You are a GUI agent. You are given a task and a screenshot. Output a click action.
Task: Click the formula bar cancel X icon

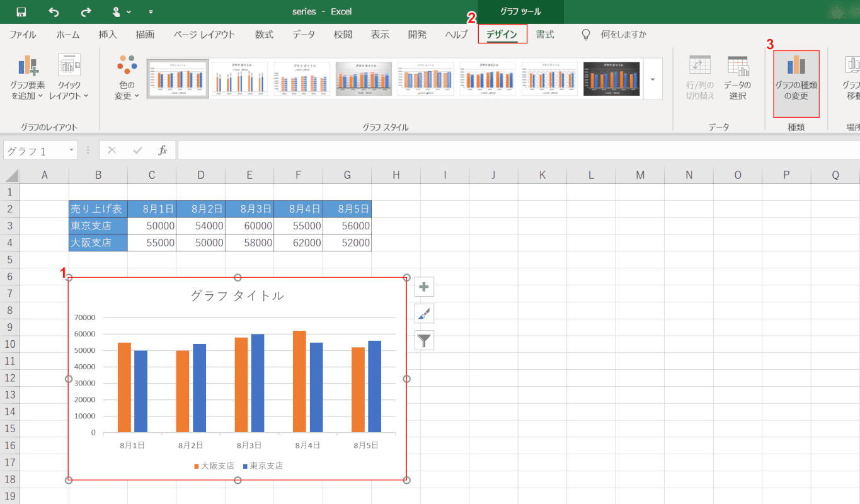point(112,151)
